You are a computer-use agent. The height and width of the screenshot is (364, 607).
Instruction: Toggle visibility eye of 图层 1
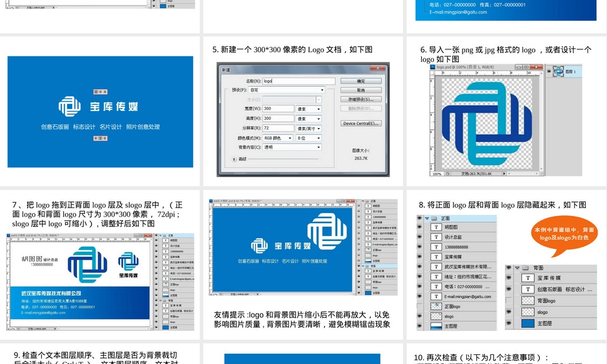tap(549, 72)
